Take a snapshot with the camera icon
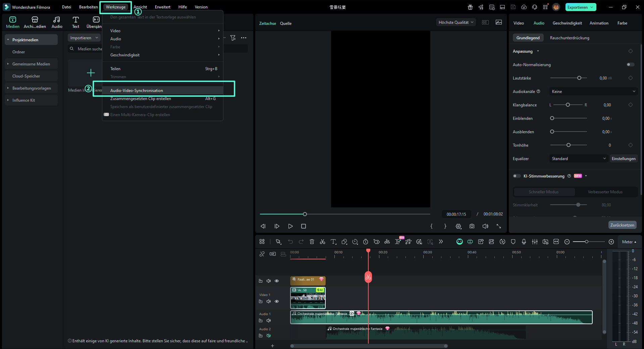This screenshot has height=349, width=644. click(x=472, y=226)
